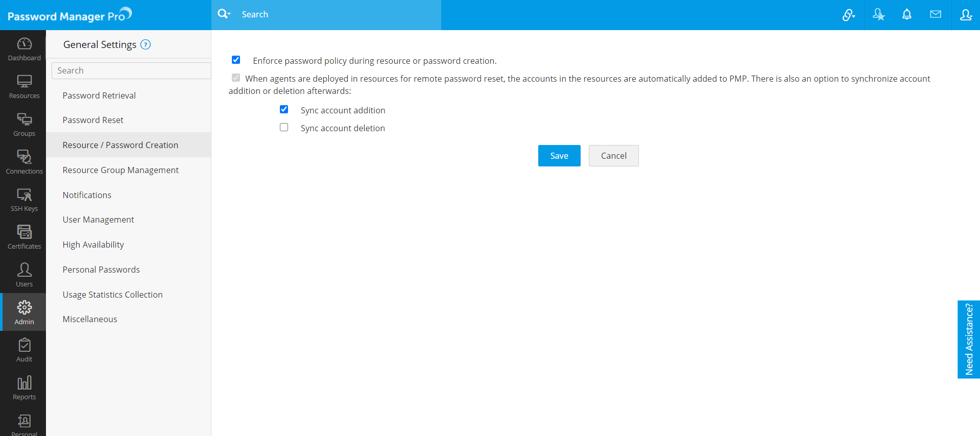Open the user profile menu in header
The image size is (980, 436).
965,15
